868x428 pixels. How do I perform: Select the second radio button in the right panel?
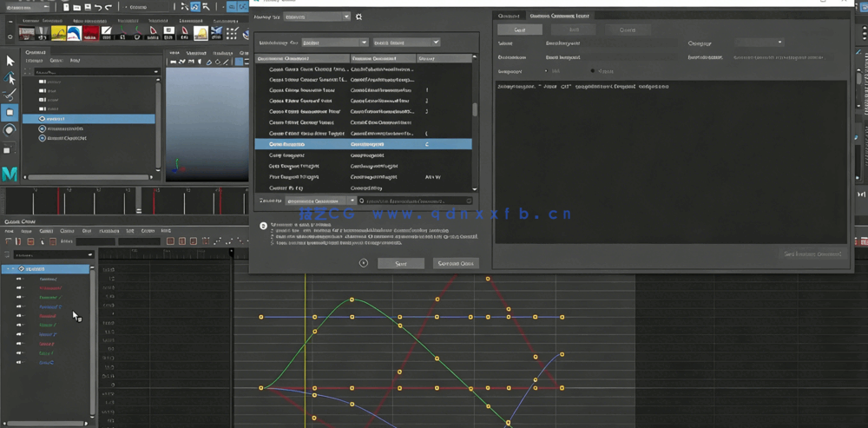593,71
